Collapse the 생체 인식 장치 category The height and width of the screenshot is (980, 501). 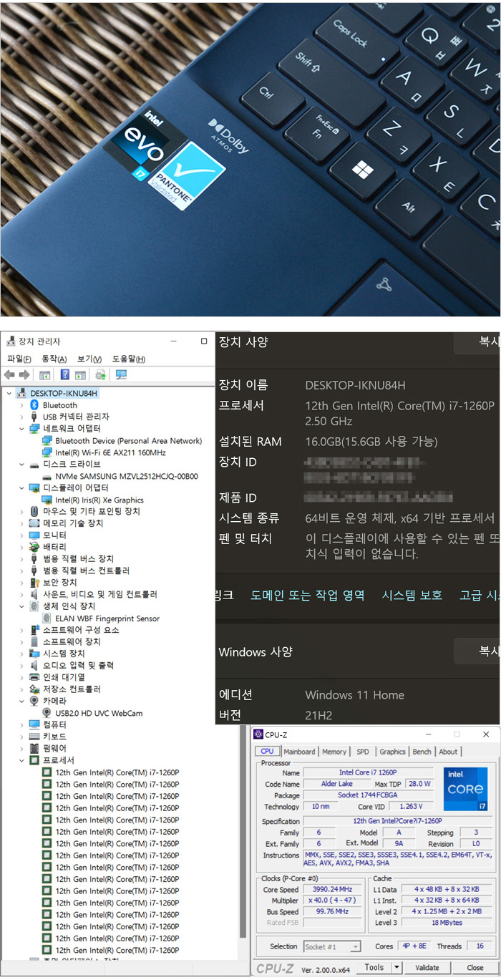click(x=22, y=606)
